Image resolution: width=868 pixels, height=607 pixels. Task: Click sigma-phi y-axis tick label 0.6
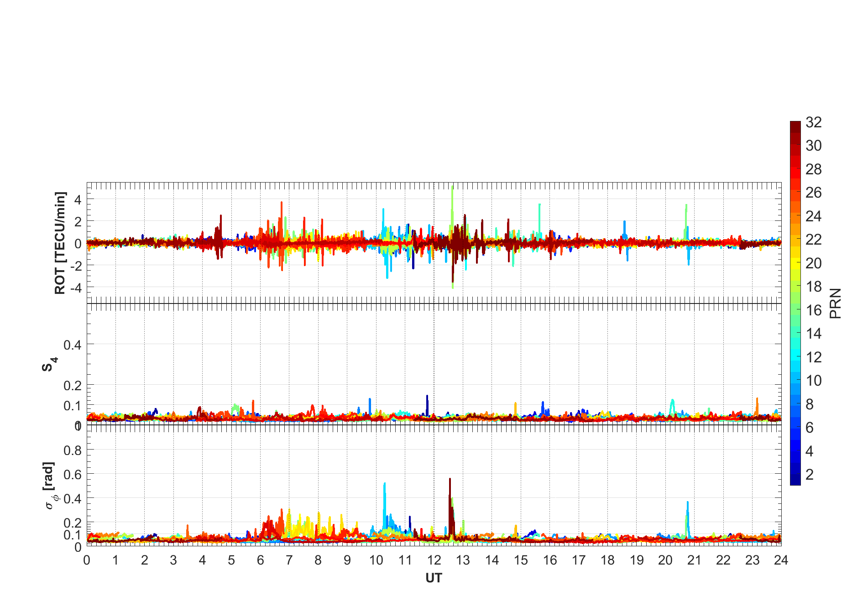(73, 475)
